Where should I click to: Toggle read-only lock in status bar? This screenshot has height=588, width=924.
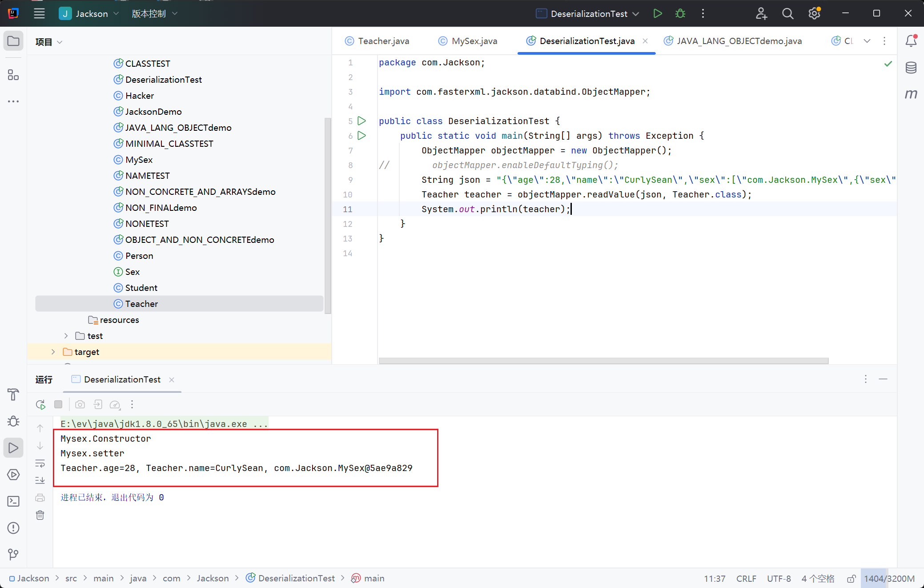851,579
